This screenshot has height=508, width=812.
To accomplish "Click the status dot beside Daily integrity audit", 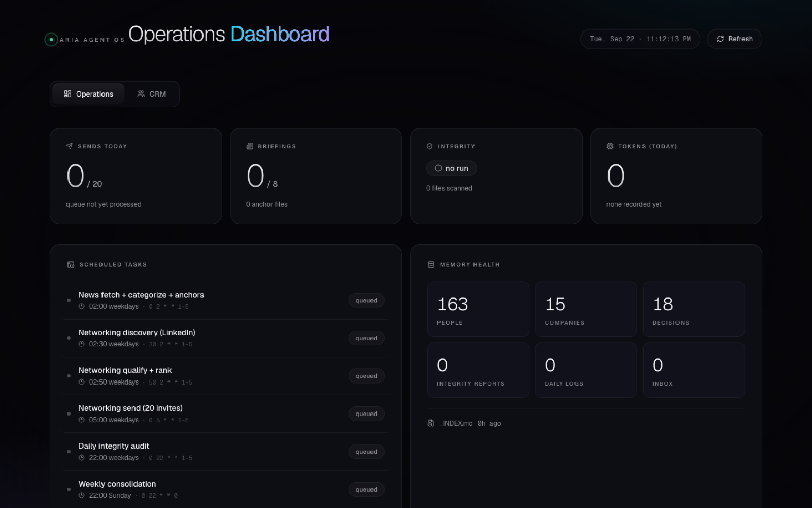I will [x=69, y=452].
